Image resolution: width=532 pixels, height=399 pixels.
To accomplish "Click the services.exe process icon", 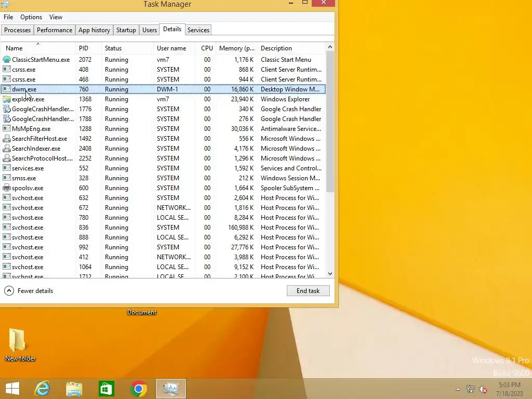I will click(x=6, y=168).
